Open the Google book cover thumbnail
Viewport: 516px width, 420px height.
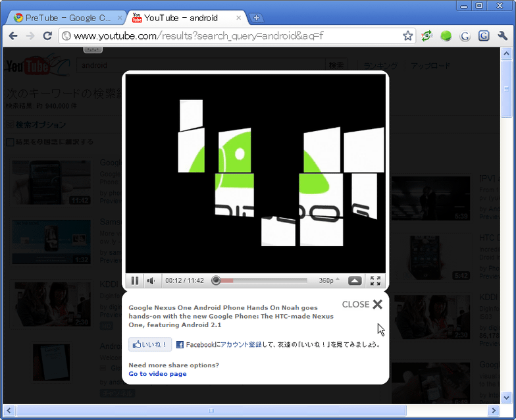[x=51, y=362]
